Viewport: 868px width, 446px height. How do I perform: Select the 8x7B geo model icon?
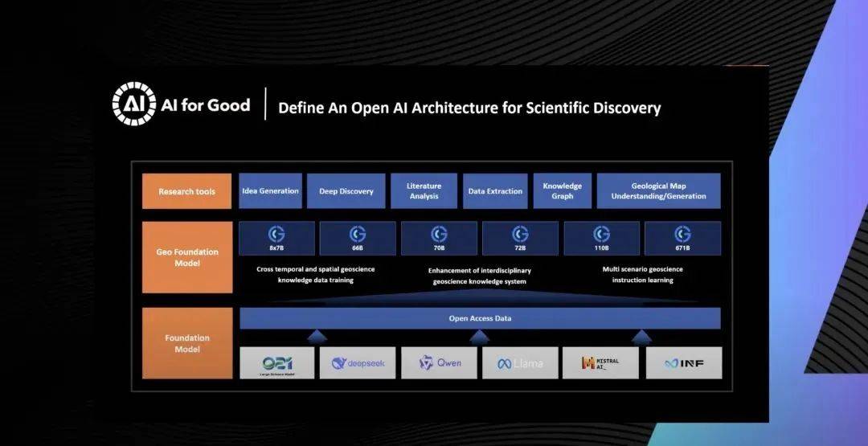(276, 233)
